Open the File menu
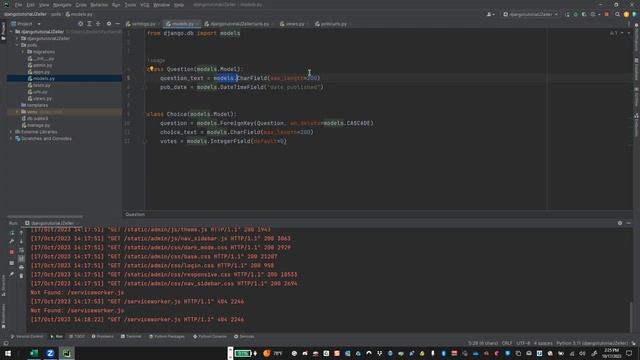Screen dimensions: 640x360 click(18, 5)
